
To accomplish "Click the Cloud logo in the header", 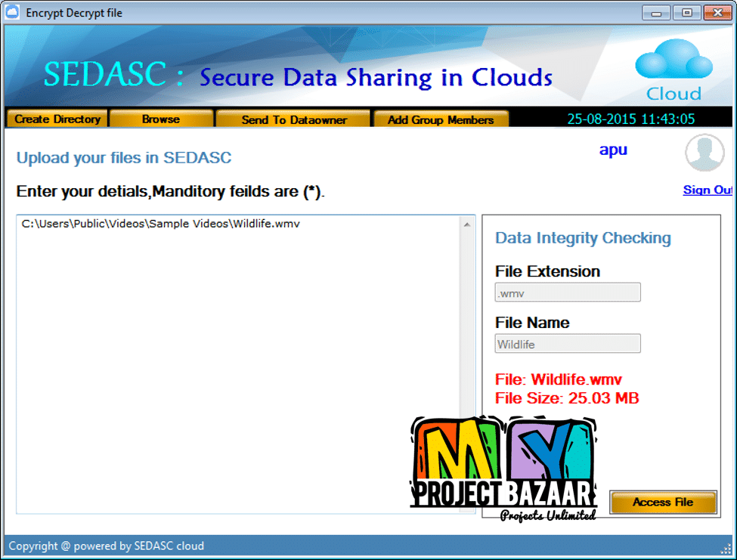I will tap(673, 68).
